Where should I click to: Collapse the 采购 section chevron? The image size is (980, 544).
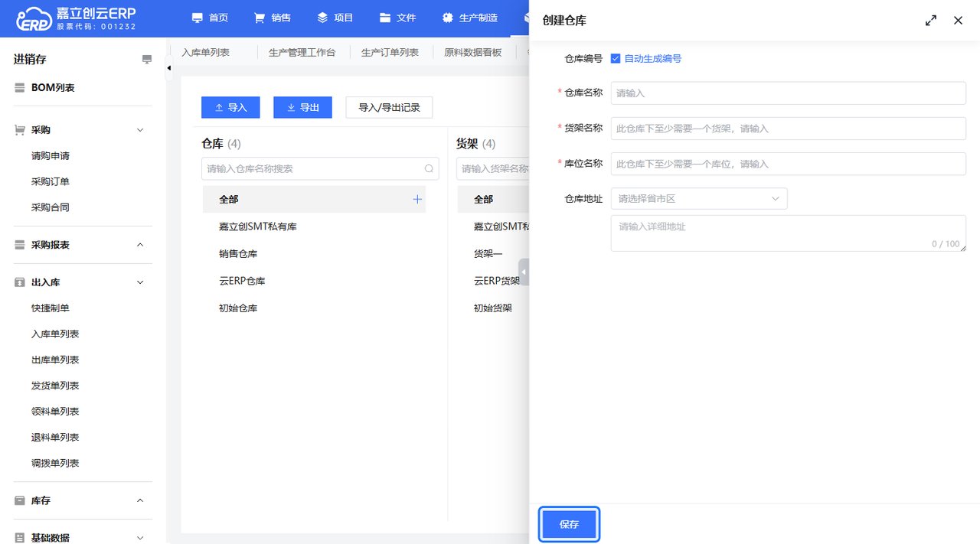[140, 130]
